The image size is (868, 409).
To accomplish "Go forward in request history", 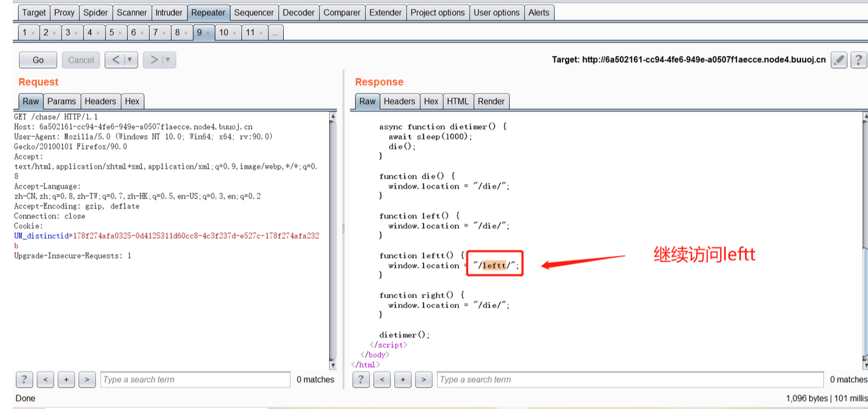I will 154,59.
